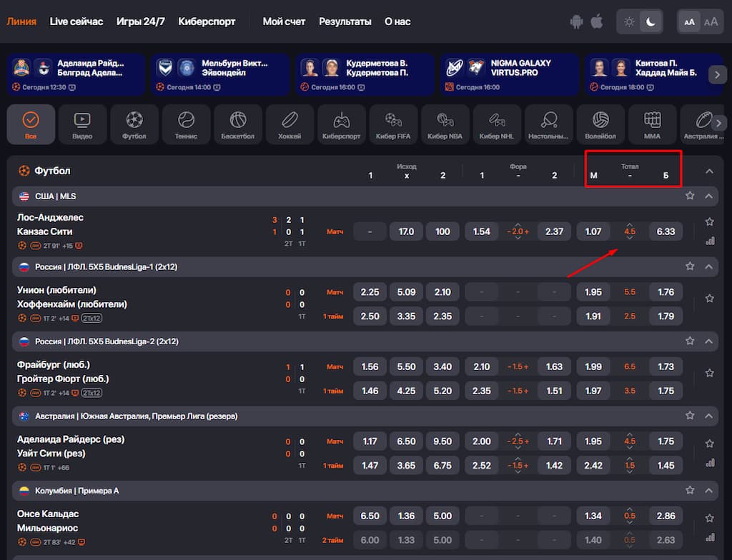
Task: Open the Результаты menu item
Action: (345, 21)
